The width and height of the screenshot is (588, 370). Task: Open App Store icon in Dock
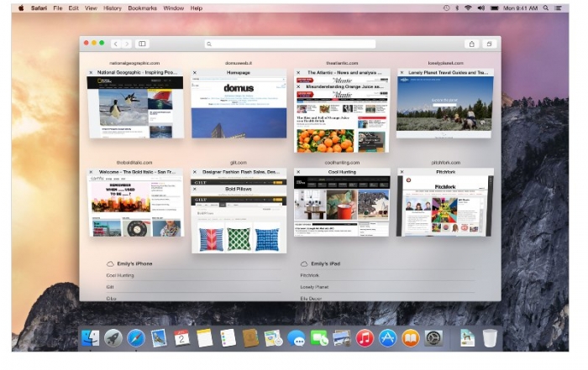(388, 339)
